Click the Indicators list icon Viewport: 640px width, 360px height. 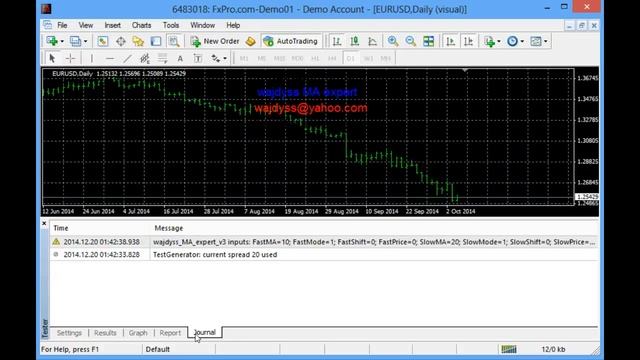tap(489, 41)
